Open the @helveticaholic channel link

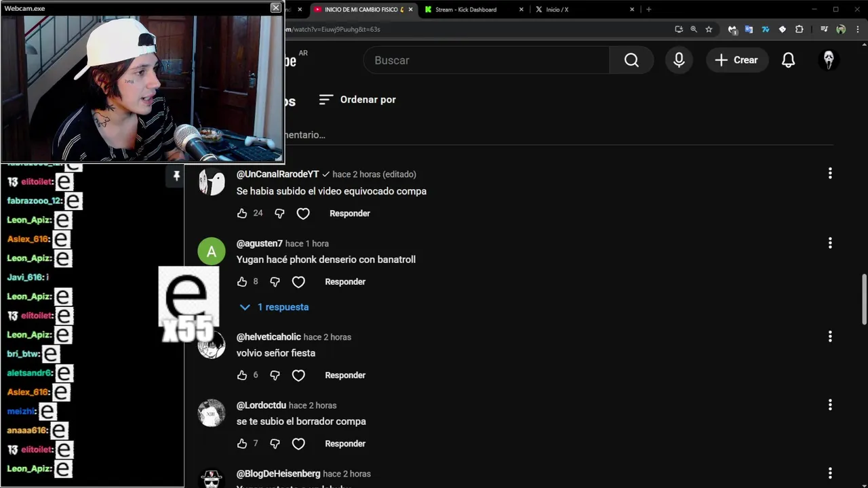[269, 337]
